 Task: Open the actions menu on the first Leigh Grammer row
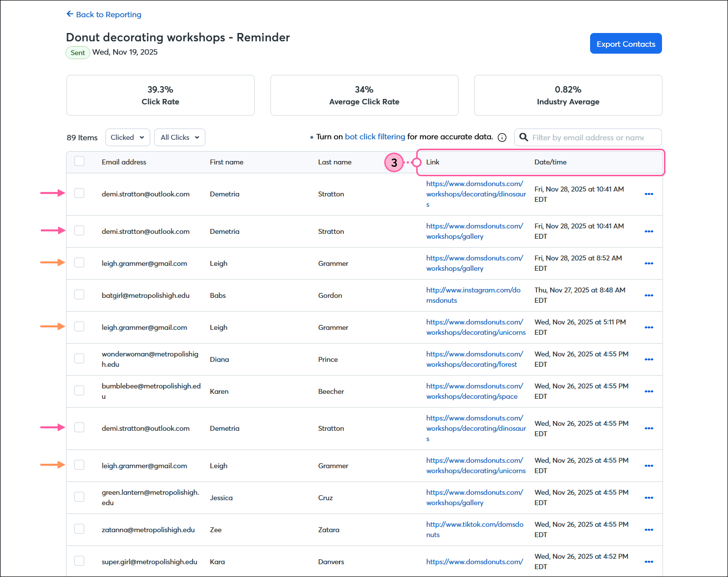coord(649,263)
